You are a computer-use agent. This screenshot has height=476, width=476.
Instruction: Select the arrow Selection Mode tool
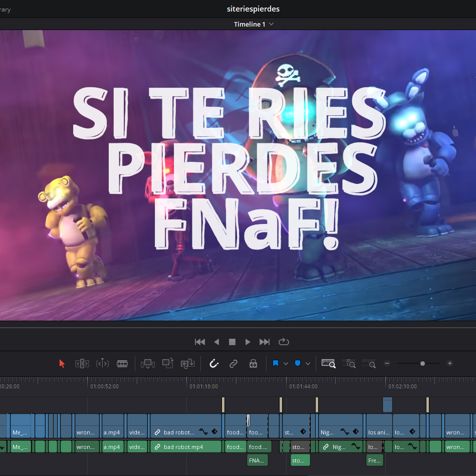click(x=62, y=364)
